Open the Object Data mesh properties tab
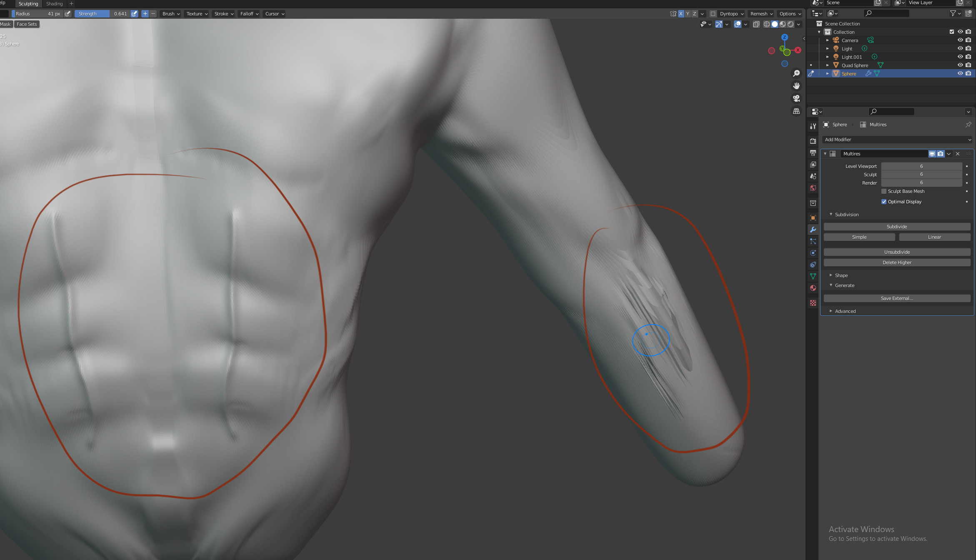Viewport: 976px width, 560px height. (813, 276)
